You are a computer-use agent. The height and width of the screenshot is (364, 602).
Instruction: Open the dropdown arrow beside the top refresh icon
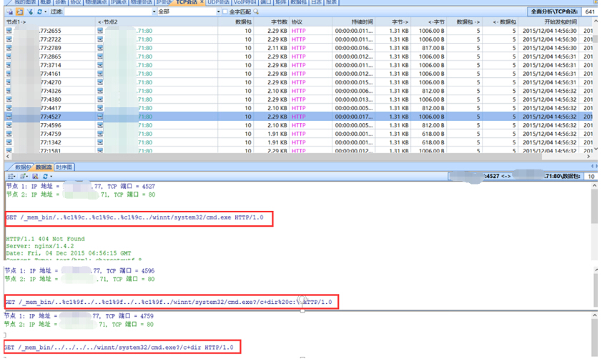(x=46, y=12)
